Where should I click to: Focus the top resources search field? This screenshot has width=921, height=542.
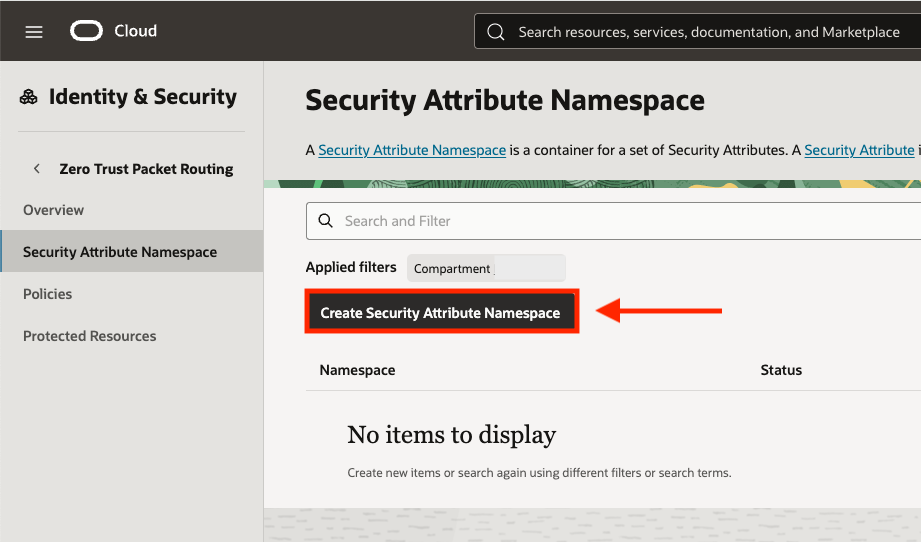(708, 32)
